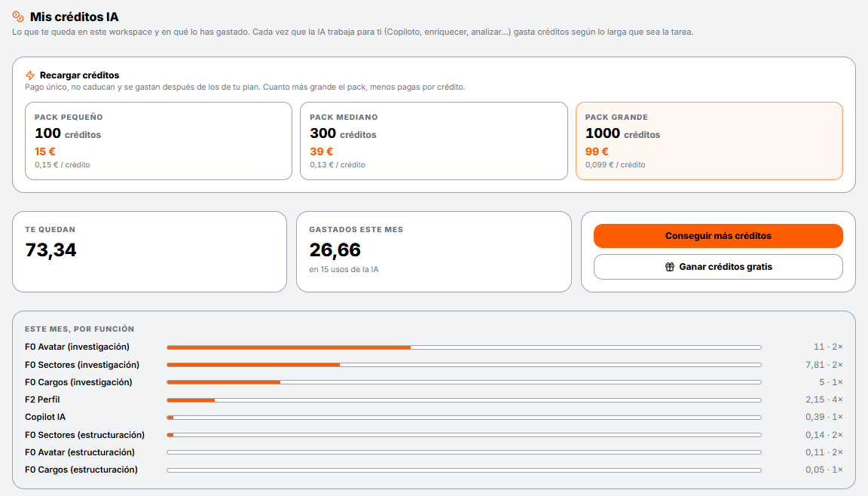Click the F0 Cargos (estructuración) row label
The image size is (868, 496).
tap(81, 470)
